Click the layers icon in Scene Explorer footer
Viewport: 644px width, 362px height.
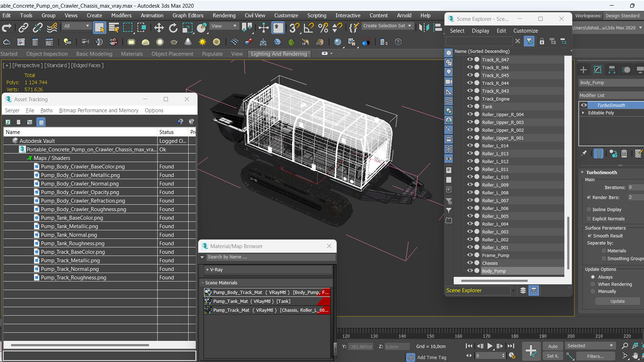[x=523, y=291]
